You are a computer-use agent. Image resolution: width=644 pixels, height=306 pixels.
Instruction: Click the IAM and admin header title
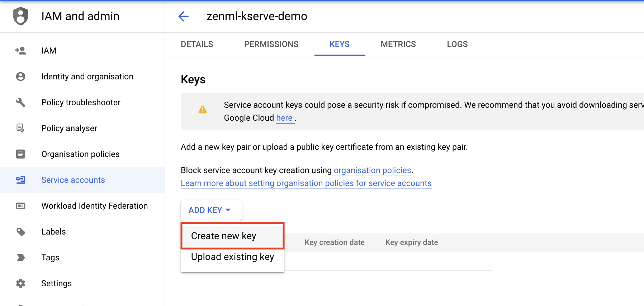80,16
